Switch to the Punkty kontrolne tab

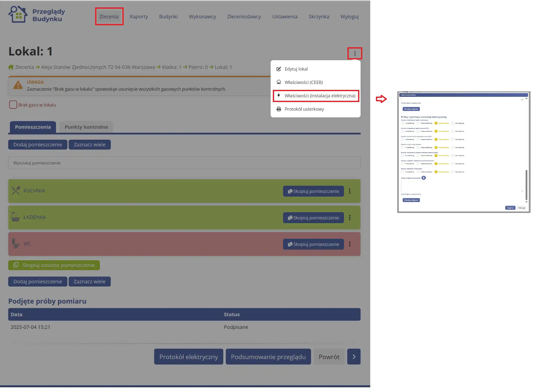tap(86, 127)
